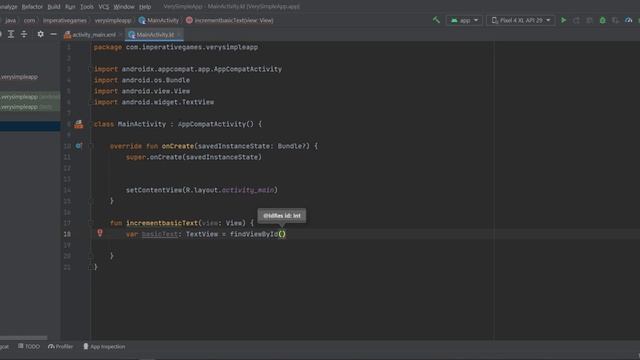Click the class fold end marker on line 21
The height and width of the screenshot is (360, 640).
point(91,267)
